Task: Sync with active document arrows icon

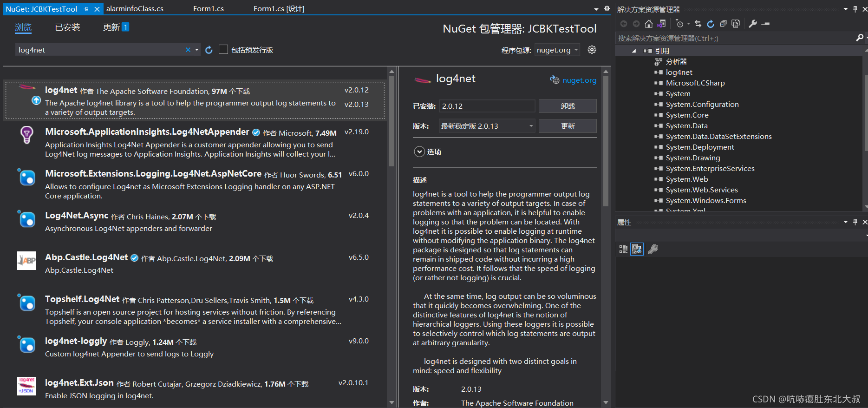Action: [x=698, y=24]
